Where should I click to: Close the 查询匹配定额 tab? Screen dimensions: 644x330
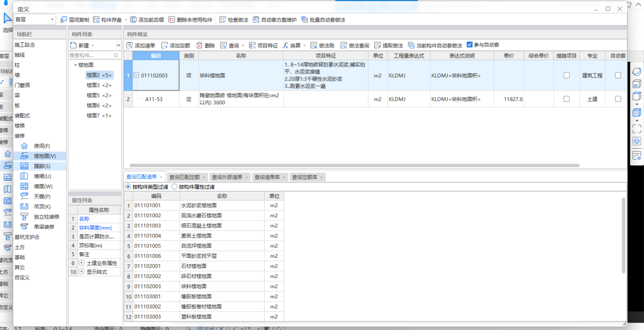pyautogui.click(x=204, y=177)
